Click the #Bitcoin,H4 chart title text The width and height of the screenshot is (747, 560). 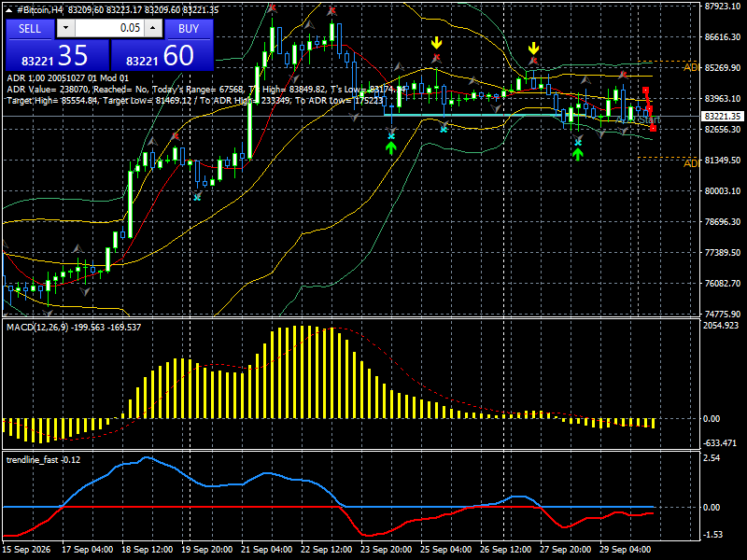pyautogui.click(x=39, y=10)
